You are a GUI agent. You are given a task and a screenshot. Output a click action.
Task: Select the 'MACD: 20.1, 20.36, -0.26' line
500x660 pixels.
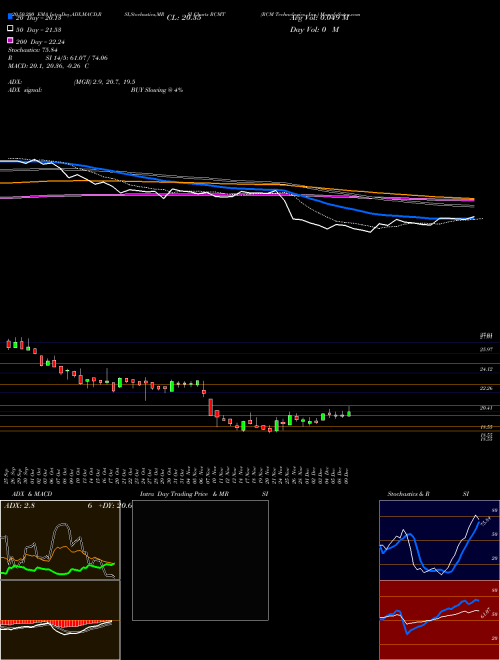(46, 66)
